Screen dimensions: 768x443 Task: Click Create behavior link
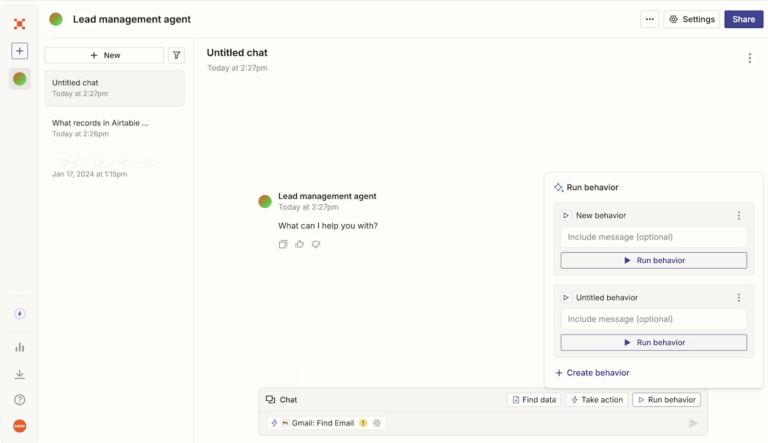[x=592, y=373]
